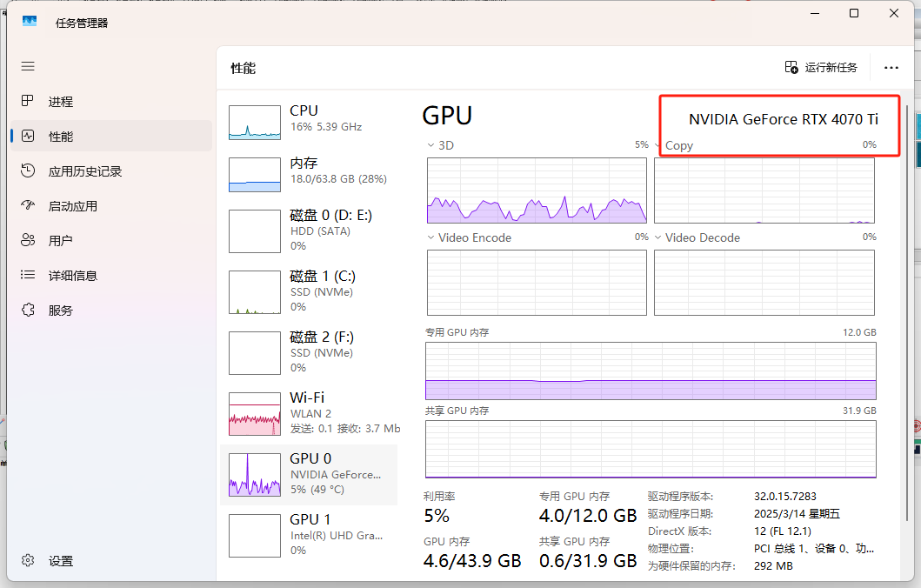
Task: Click the PCI 总线 1 location value
Action: 814,548
